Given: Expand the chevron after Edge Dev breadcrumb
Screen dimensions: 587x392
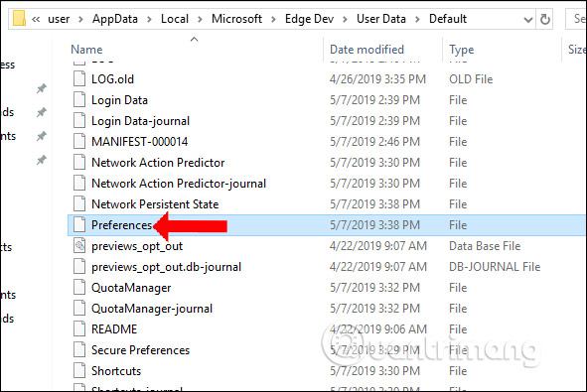Looking at the screenshot, I should 345,19.
